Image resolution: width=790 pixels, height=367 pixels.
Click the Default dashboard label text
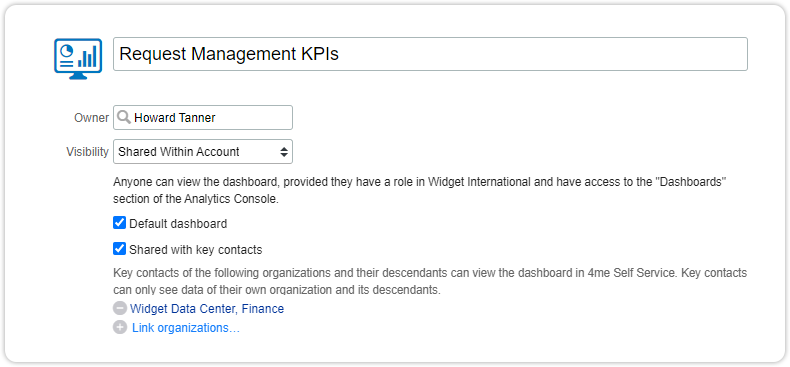click(x=178, y=223)
